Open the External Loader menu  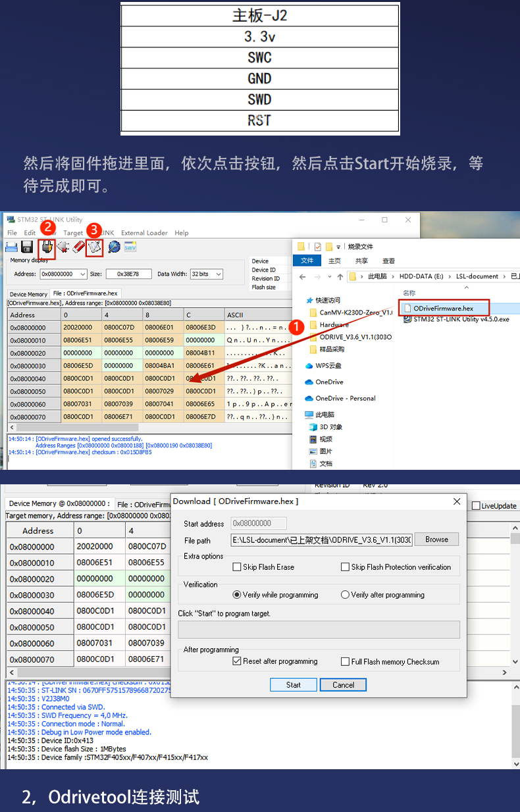pyautogui.click(x=144, y=233)
